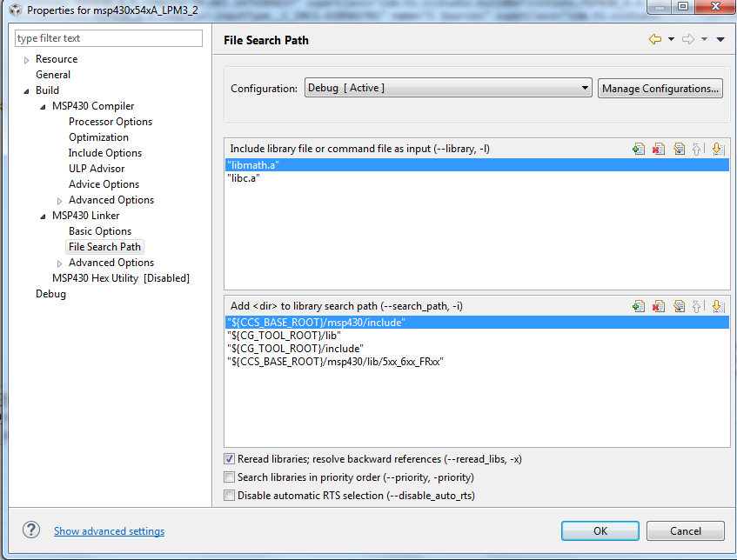Select ${CG_TOOL_ROOT}/lib path entry
Viewport: 737px width, 560px height.
[477, 336]
